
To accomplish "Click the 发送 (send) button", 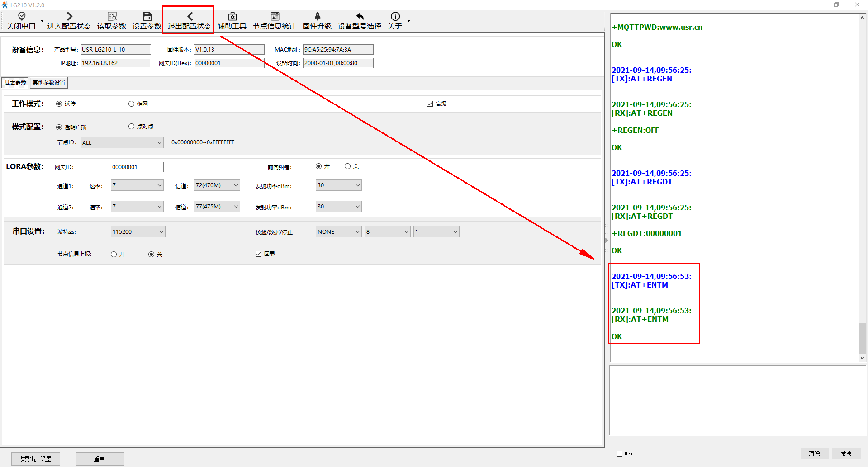I will click(846, 453).
